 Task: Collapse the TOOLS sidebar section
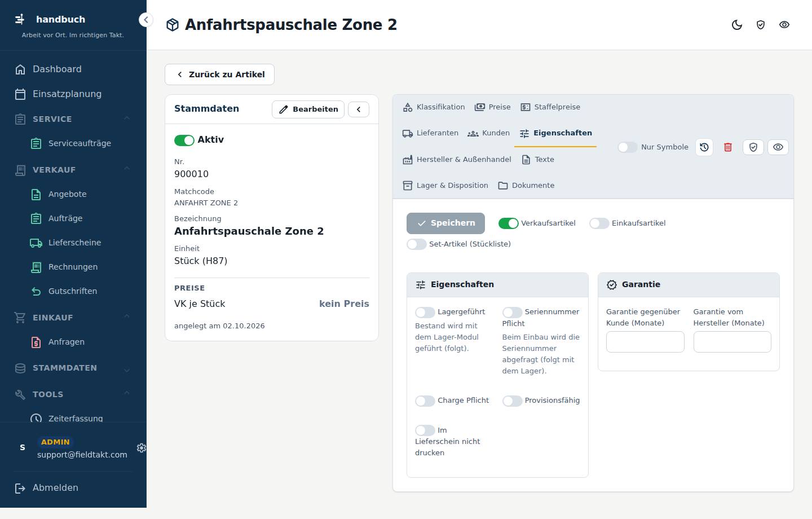click(x=73, y=394)
